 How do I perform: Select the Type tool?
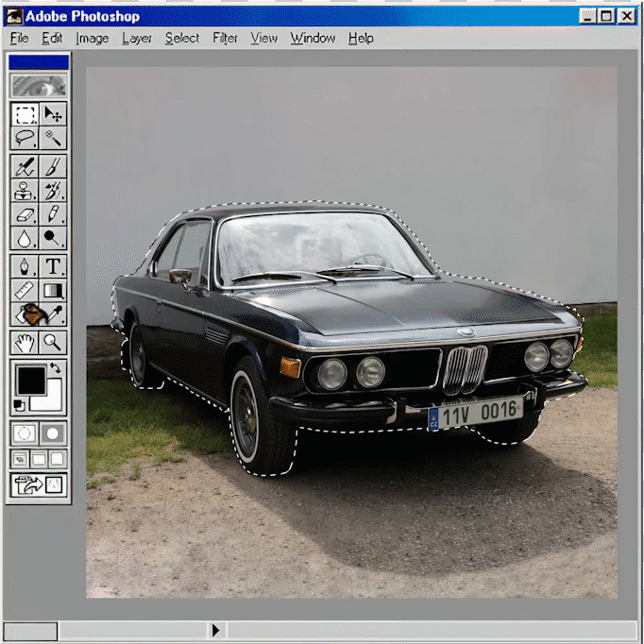pyautogui.click(x=54, y=266)
